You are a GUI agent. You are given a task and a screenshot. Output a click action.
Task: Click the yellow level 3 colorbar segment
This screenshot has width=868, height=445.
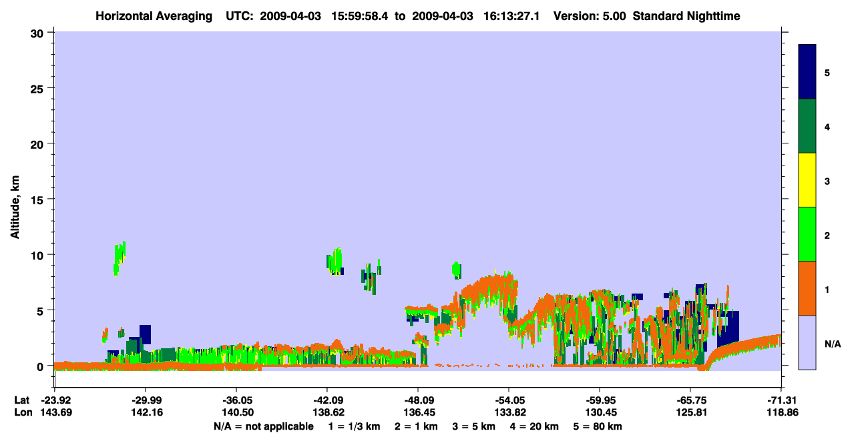coord(807,180)
